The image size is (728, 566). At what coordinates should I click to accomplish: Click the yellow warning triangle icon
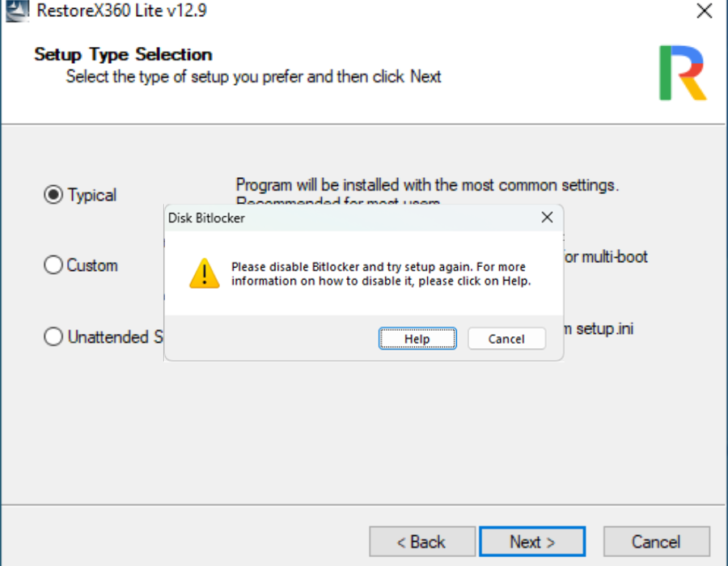[205, 273]
